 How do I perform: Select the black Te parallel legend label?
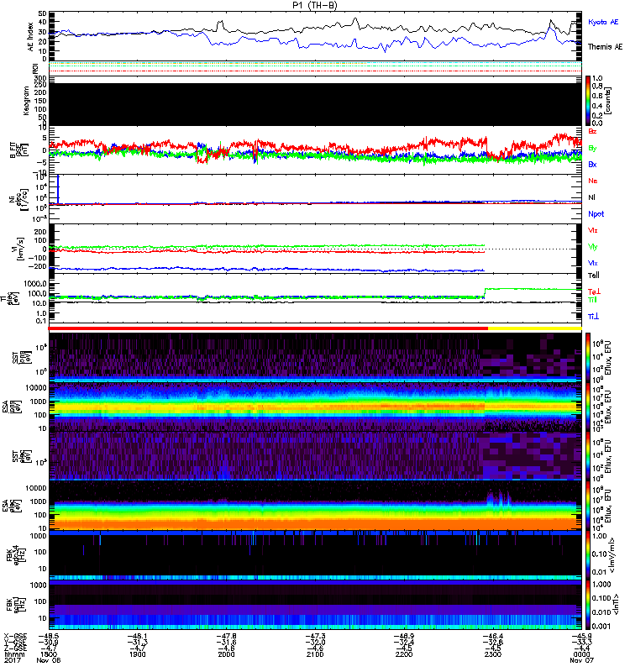(594, 276)
